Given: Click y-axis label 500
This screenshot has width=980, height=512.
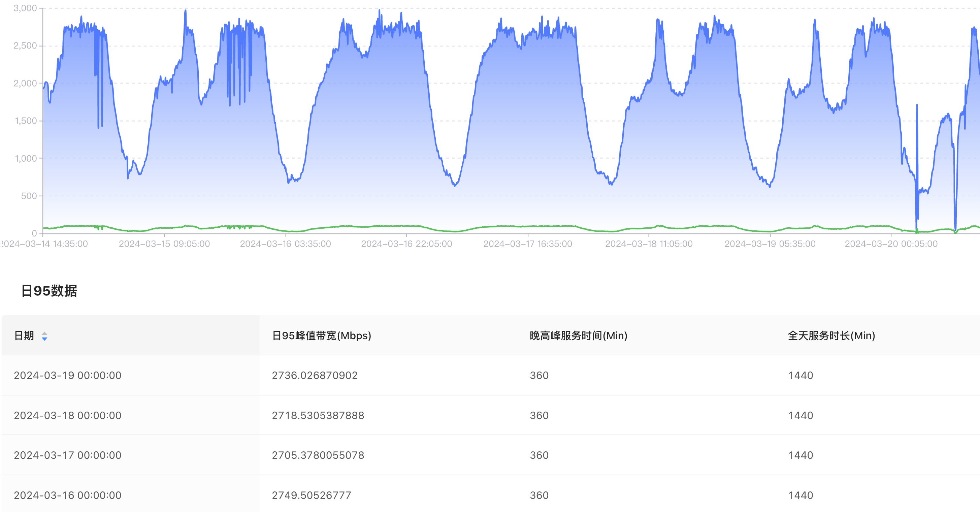Looking at the screenshot, I should (x=29, y=196).
